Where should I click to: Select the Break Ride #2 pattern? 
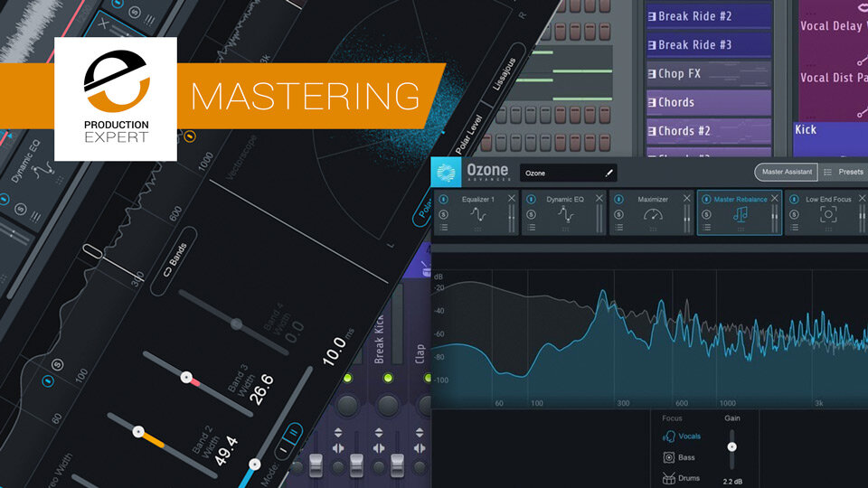pos(709,16)
